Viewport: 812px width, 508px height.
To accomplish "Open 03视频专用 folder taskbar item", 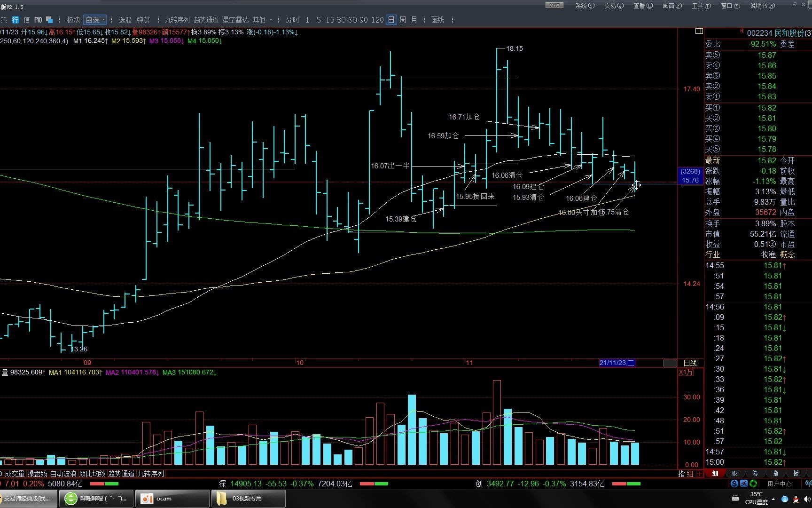I will (248, 499).
